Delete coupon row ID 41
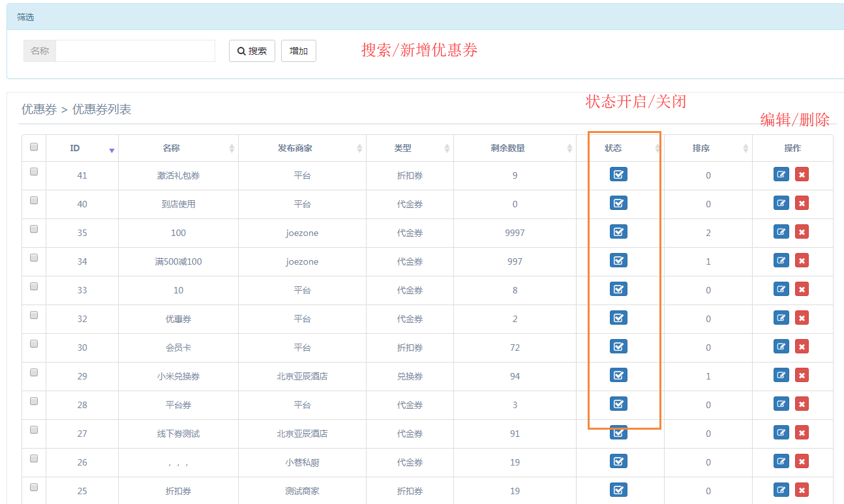This screenshot has width=844, height=504. tap(802, 174)
